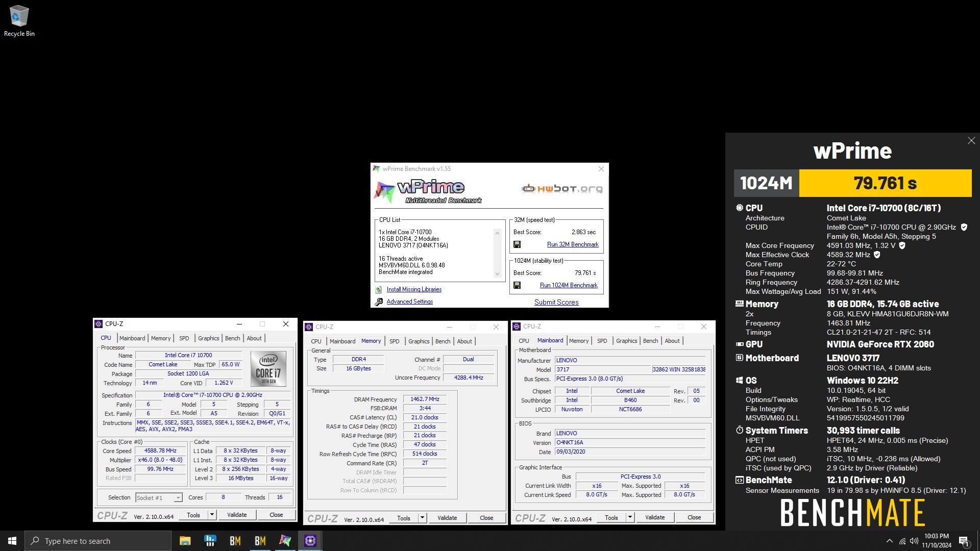The width and height of the screenshot is (980, 551).
Task: Open the notification center icon
Action: pyautogui.click(x=964, y=541)
